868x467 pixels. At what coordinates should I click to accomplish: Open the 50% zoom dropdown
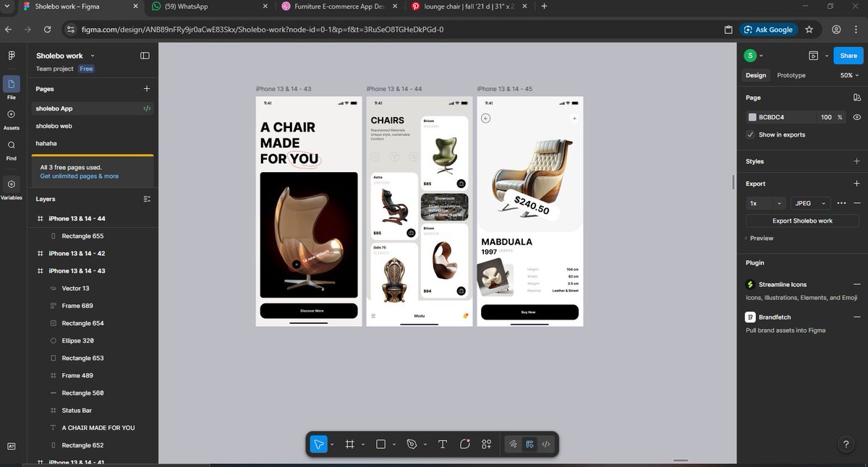[x=850, y=75]
